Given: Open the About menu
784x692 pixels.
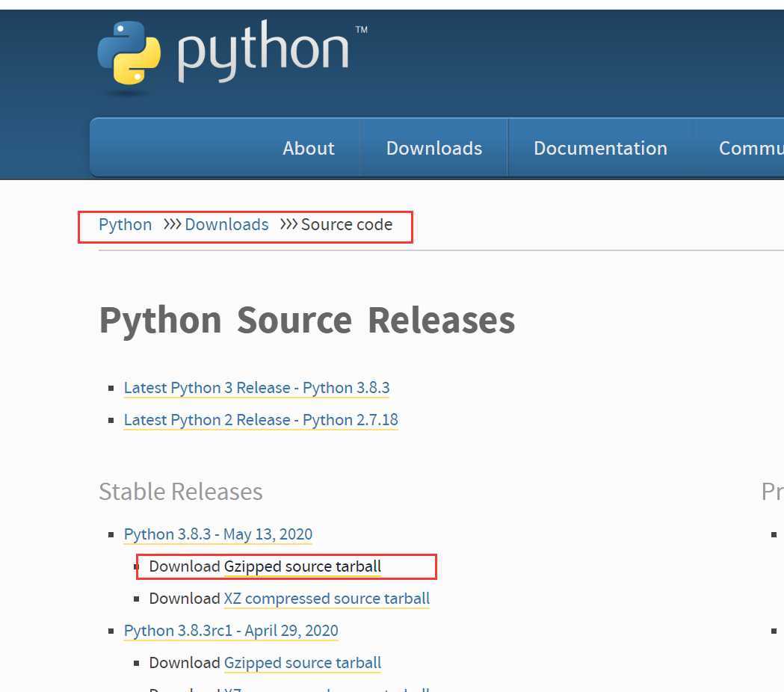Looking at the screenshot, I should (308, 148).
